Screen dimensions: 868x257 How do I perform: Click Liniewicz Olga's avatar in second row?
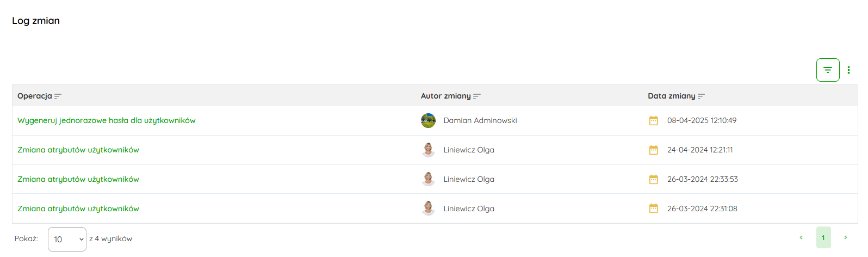[x=428, y=150]
